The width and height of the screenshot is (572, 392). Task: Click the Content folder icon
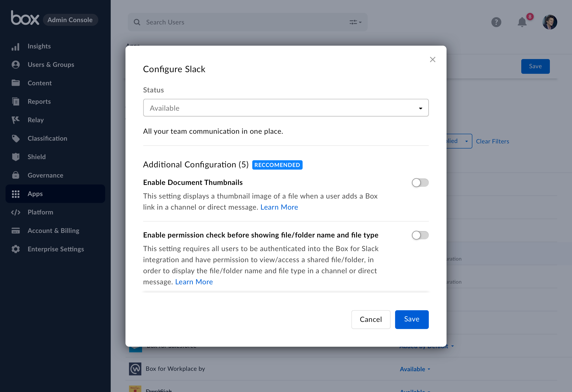coord(15,83)
